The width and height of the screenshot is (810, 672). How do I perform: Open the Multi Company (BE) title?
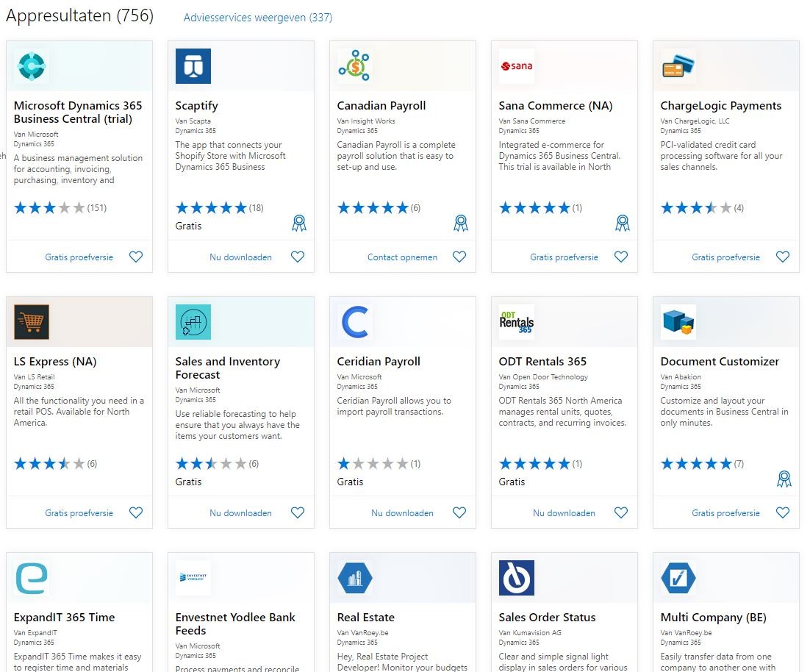[714, 618]
